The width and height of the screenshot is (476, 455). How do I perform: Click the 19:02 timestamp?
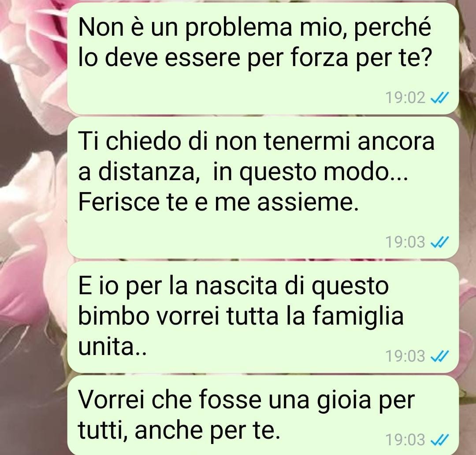pyautogui.click(x=405, y=98)
